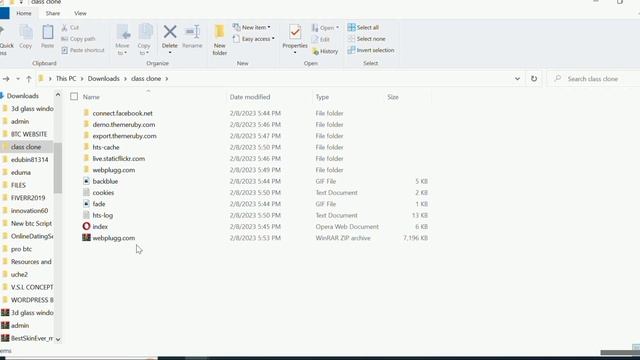
Task: Click the Copy to icon
Action: coord(145,33)
